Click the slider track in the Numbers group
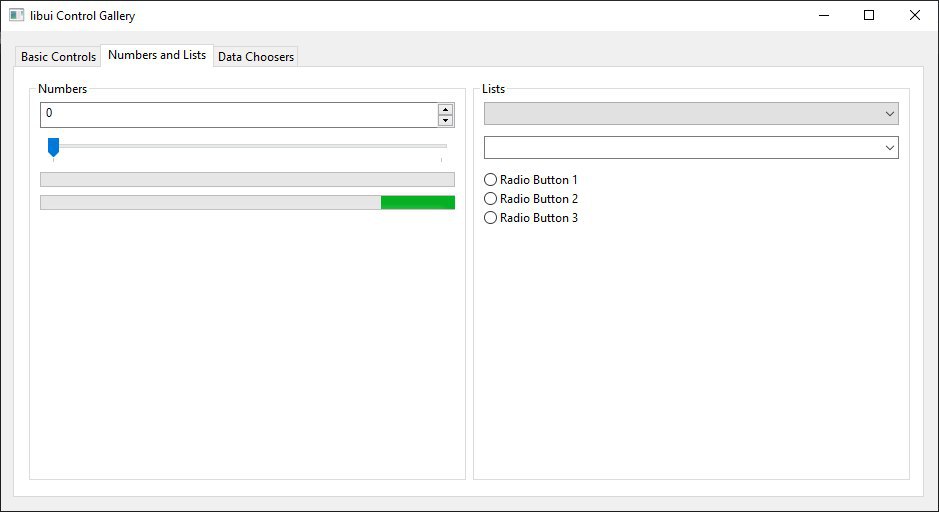This screenshot has height=512, width=939. 249,146
